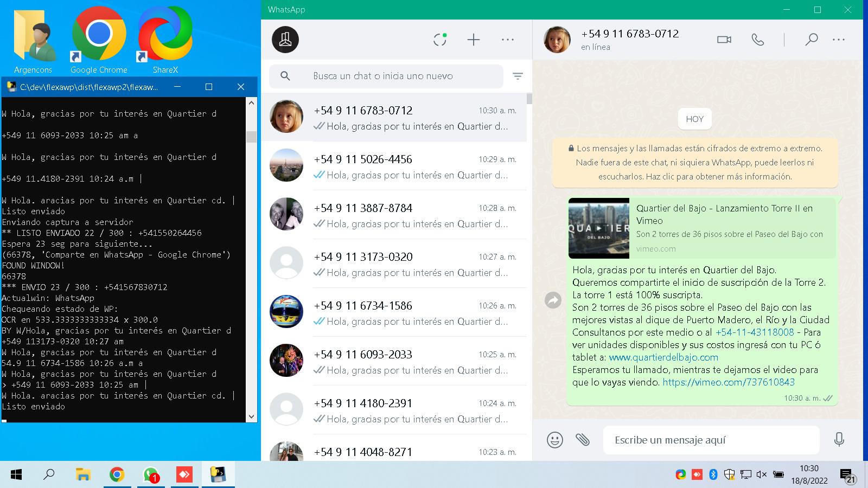
Task: Launch Google Chrome desktop shortcut
Action: (99, 41)
